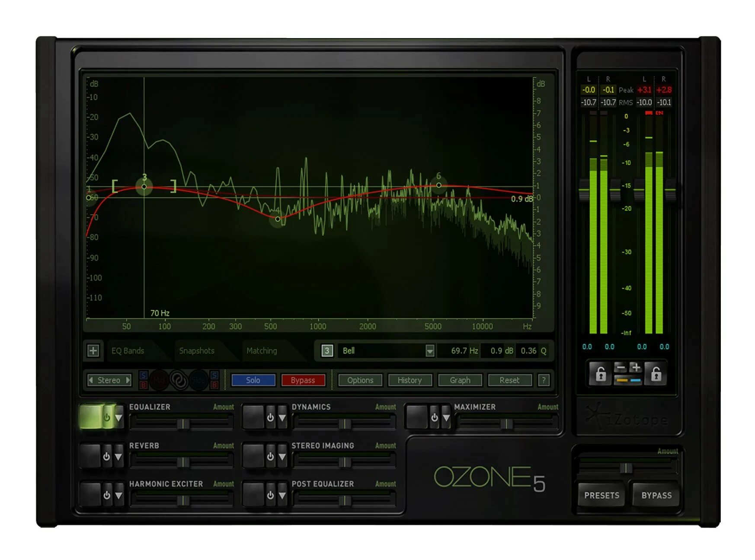This screenshot has width=755, height=560.
Task: Adjust the Dynamics Amount slider
Action: 345,423
